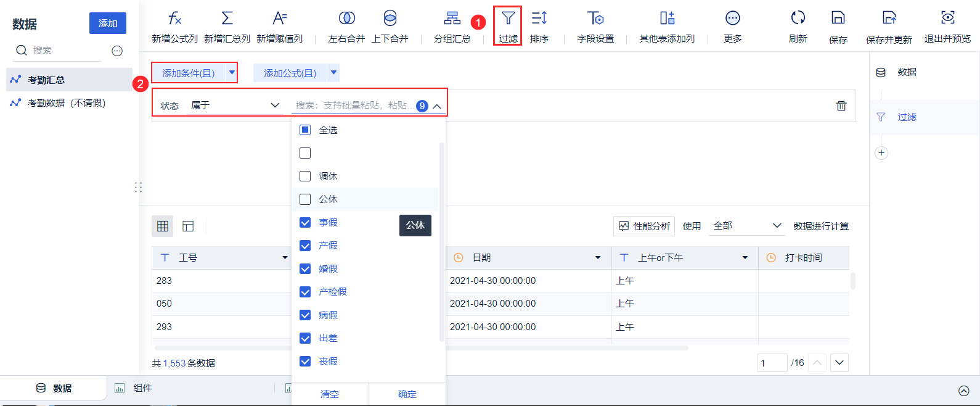
Task: Select the 考勤汇总 table
Action: click(69, 80)
